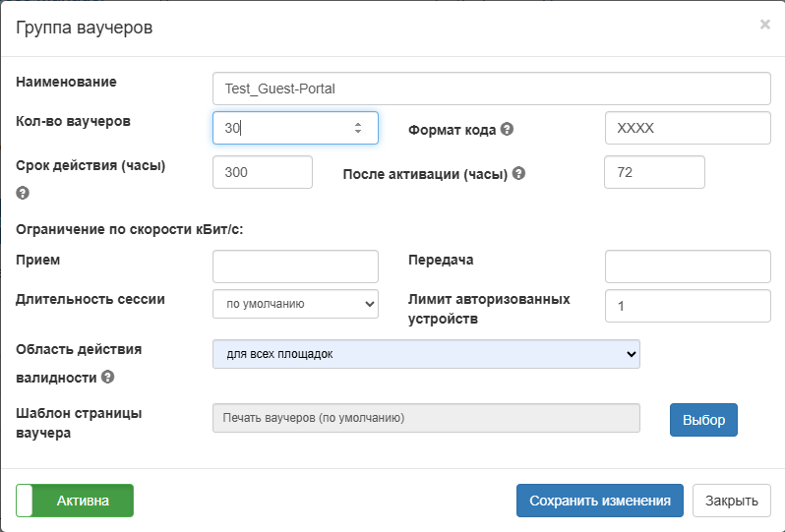Click the Закрыть button
This screenshot has width=785, height=532.
coord(731,501)
